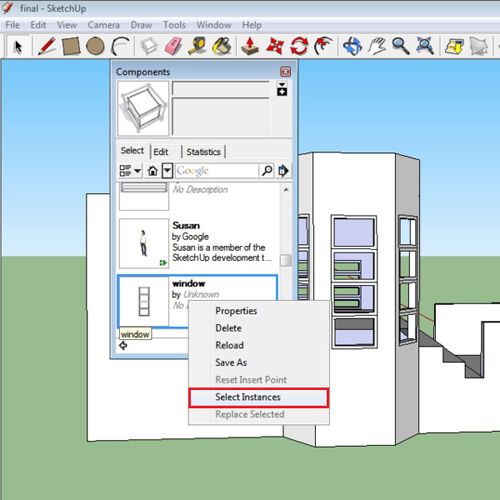Select the Pan hand tool
500x500 pixels.
pyautogui.click(x=377, y=46)
